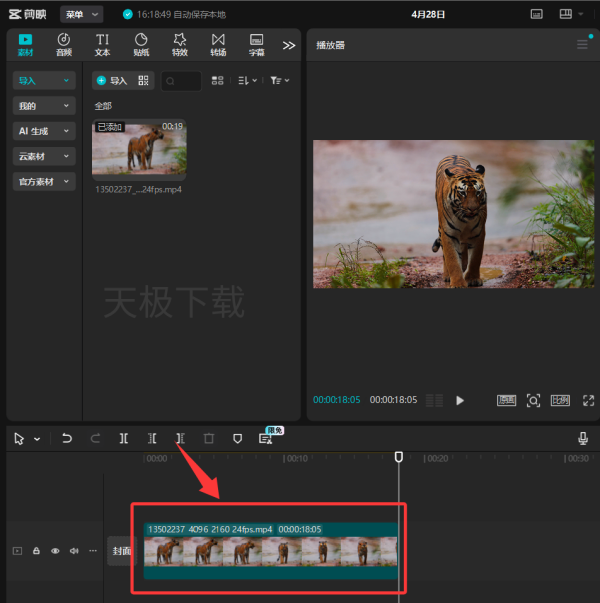The image size is (600, 603).
Task: Open keyboard shortcuts icon in title bar
Action: pyautogui.click(x=537, y=15)
